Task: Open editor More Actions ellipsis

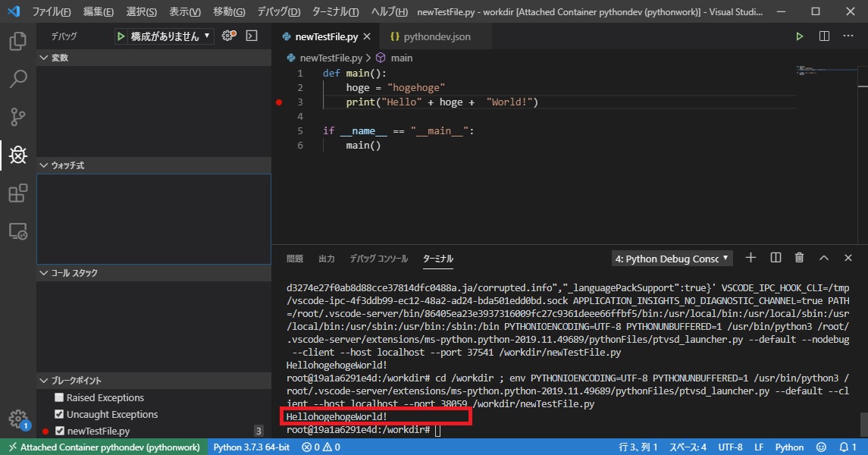Action: point(848,36)
